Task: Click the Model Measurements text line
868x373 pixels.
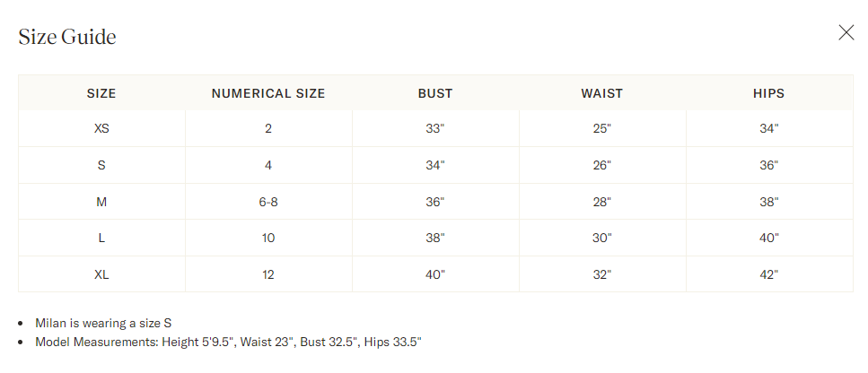Action: 228,342
